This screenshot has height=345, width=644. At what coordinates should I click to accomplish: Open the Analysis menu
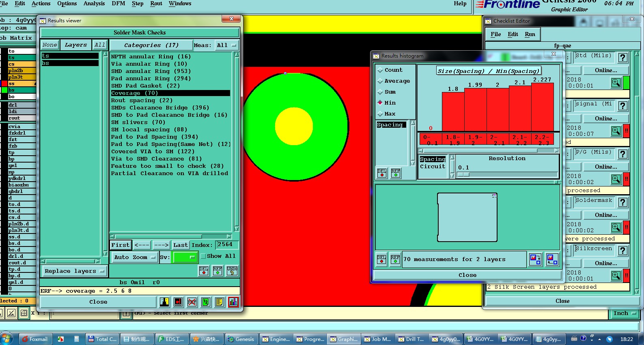pos(94,4)
